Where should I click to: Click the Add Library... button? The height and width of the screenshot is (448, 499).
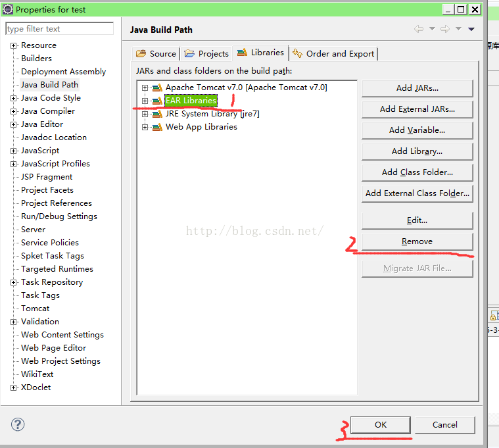point(417,151)
